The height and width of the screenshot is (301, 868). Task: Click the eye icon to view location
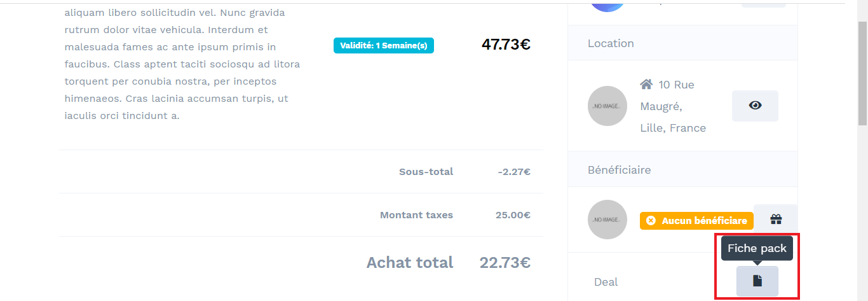[x=755, y=106]
